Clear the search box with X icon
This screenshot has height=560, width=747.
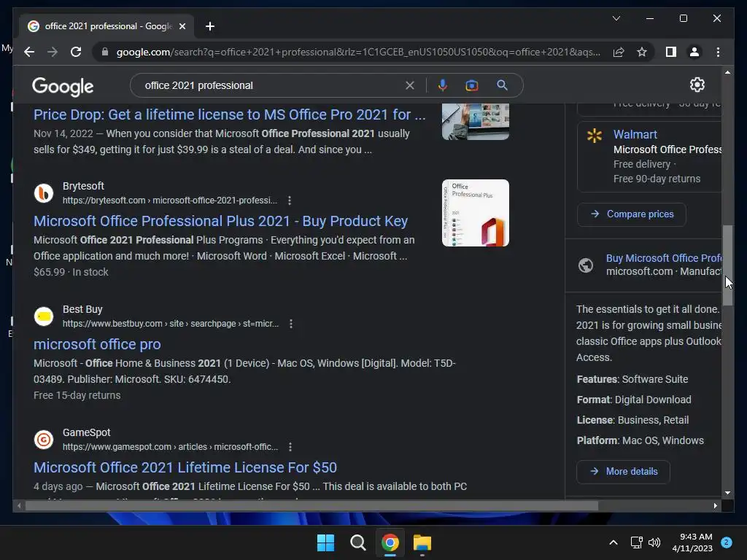[x=410, y=85]
